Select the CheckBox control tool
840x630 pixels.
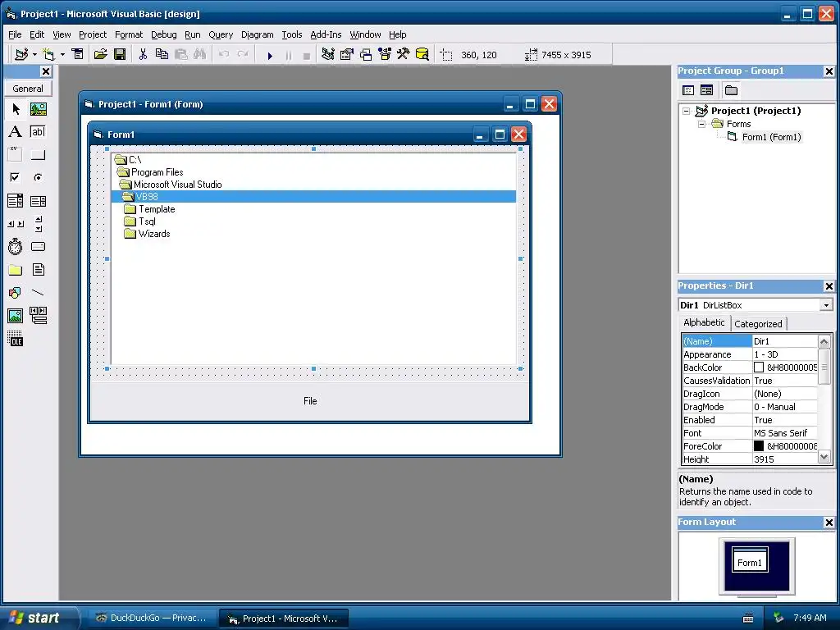click(x=16, y=177)
